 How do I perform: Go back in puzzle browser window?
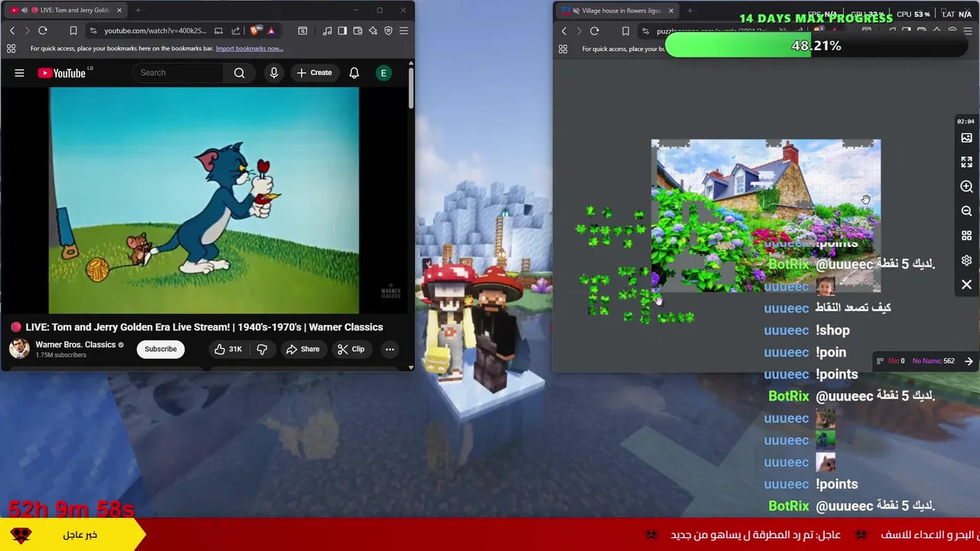tap(564, 31)
